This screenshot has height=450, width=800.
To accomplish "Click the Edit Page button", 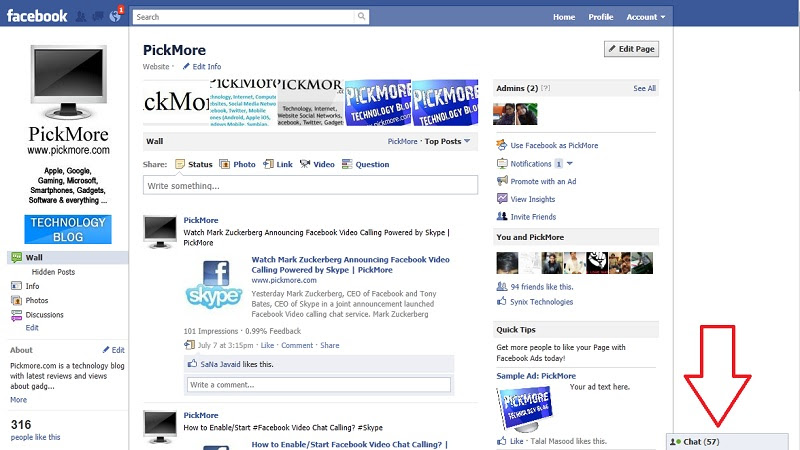I will coord(631,49).
